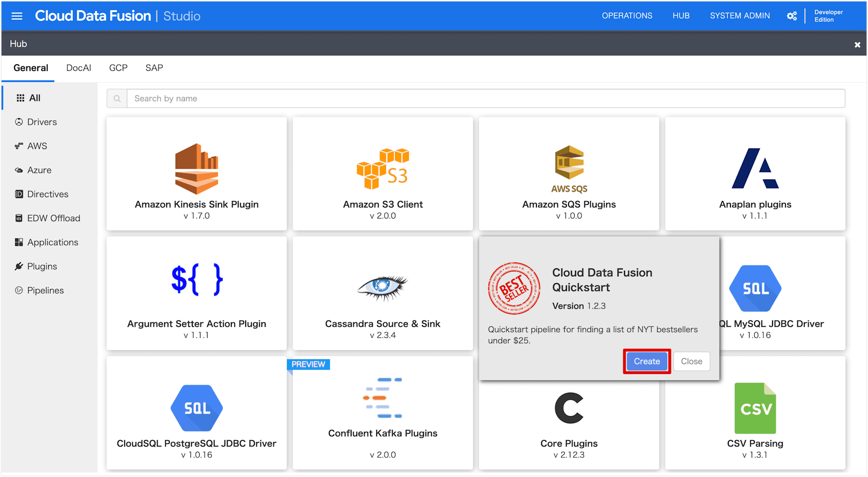Open the settings gear icon
The height and width of the screenshot is (477, 868).
click(792, 16)
